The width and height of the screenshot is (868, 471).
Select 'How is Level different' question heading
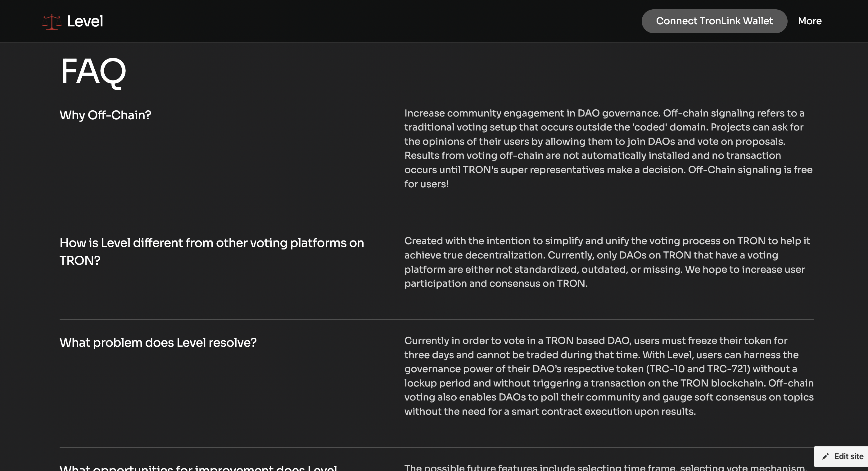pyautogui.click(x=212, y=243)
